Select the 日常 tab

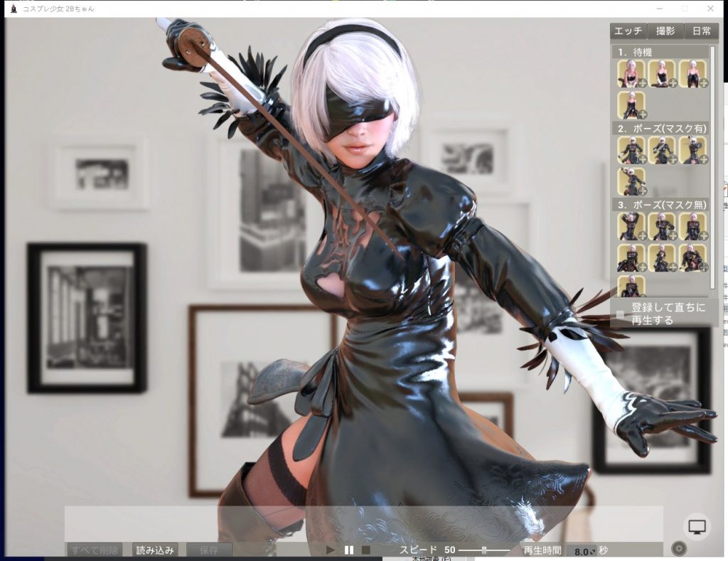701,31
